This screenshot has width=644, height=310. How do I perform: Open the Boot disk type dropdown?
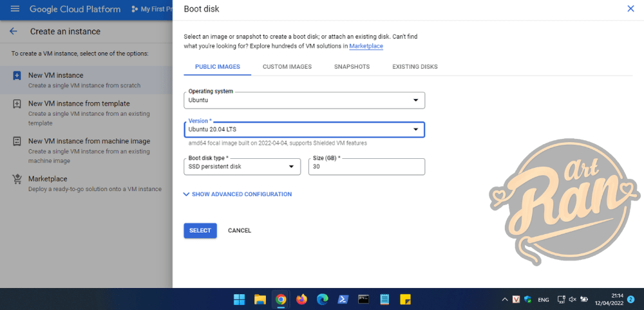(x=242, y=167)
